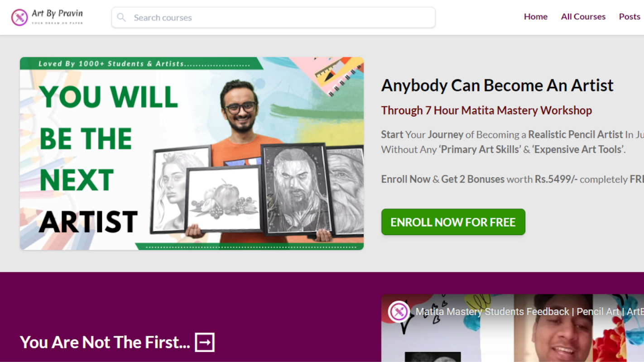Open the Matita Mastery Students Feedback video title
This screenshot has height=362, width=644.
pos(529,312)
